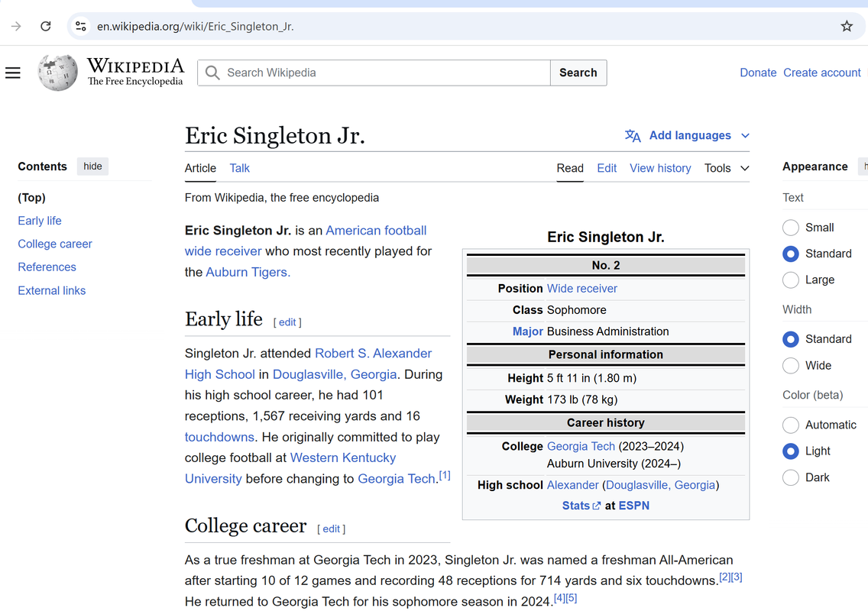
Task: Open the View history tab
Action: tap(660, 168)
